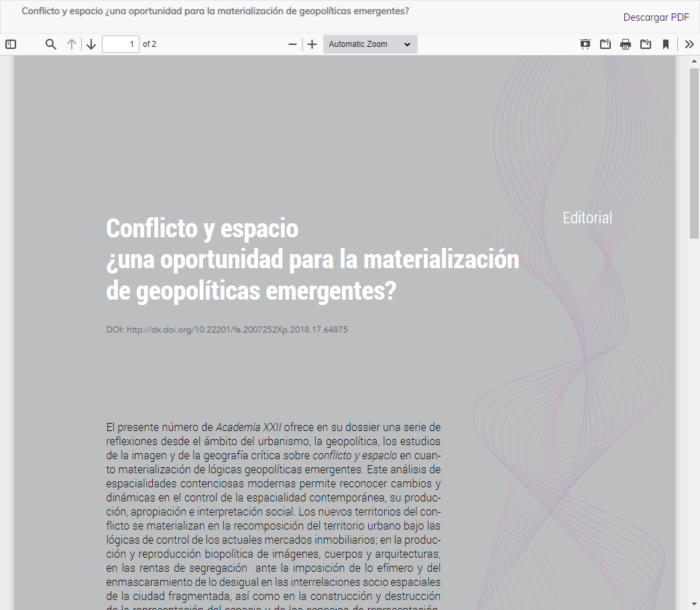
Task: Click the DOI link in the document
Action: tap(237, 330)
